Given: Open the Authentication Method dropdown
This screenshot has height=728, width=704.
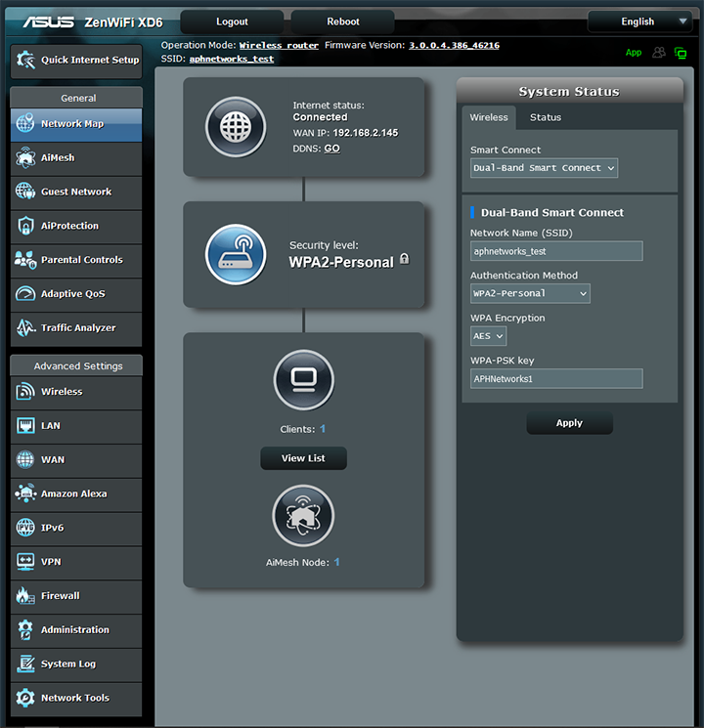Looking at the screenshot, I should click(x=530, y=293).
